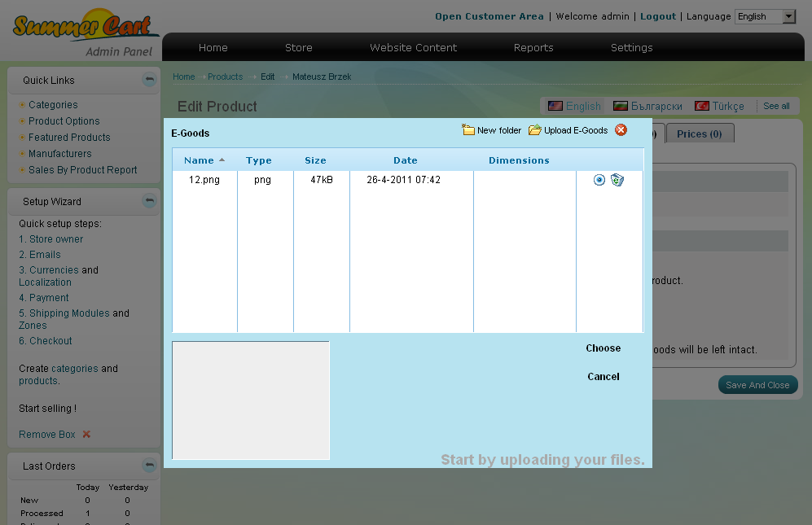Click the red X beside Remove Box
The width and height of the screenshot is (812, 525).
pos(86,435)
